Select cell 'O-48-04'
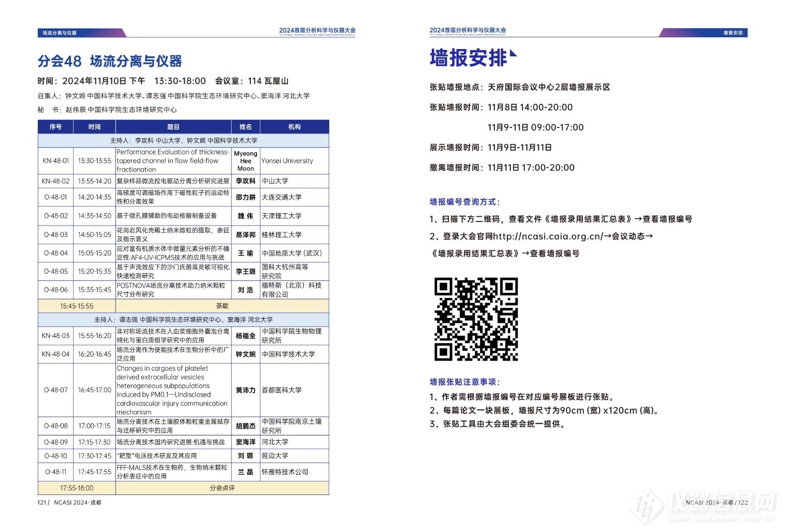785x532 pixels. (56, 253)
